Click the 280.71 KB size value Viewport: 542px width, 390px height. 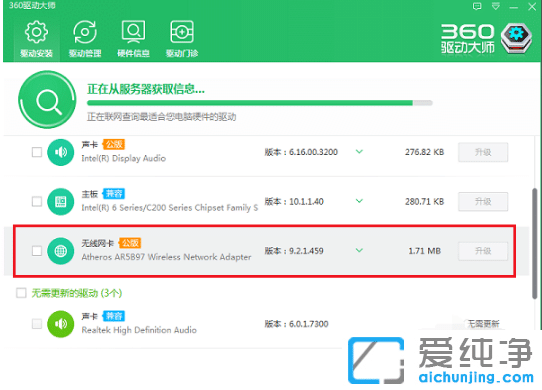[424, 202]
